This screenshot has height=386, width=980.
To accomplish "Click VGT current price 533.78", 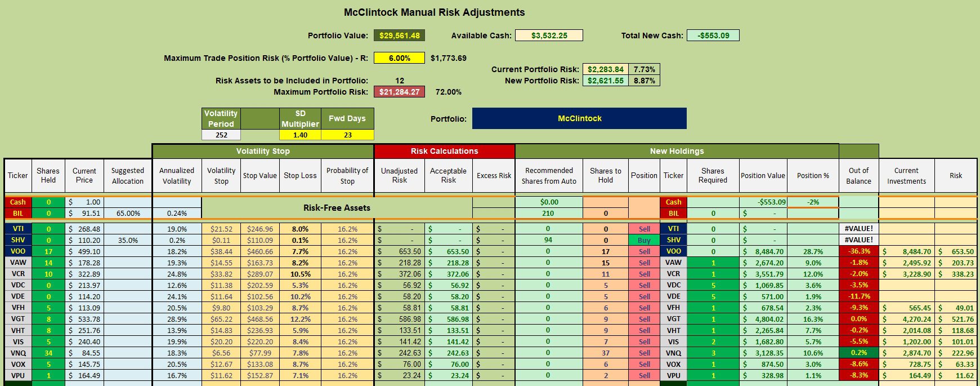I will [x=84, y=320].
